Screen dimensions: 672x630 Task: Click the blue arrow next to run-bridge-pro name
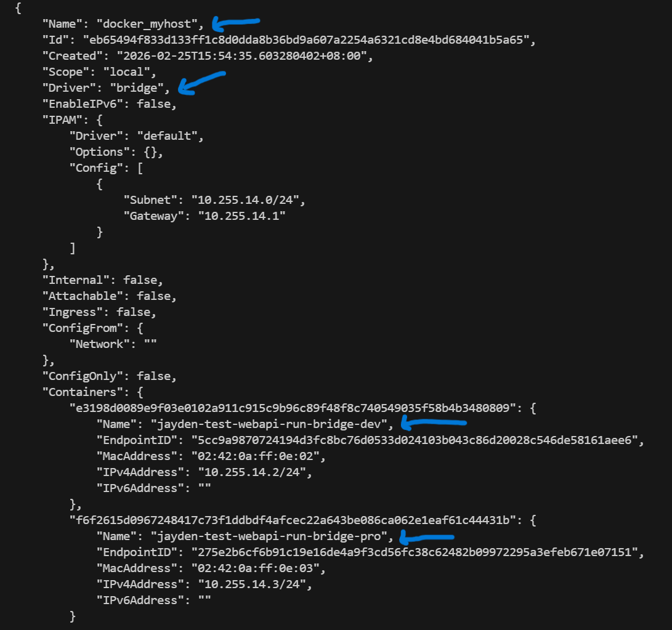point(426,537)
